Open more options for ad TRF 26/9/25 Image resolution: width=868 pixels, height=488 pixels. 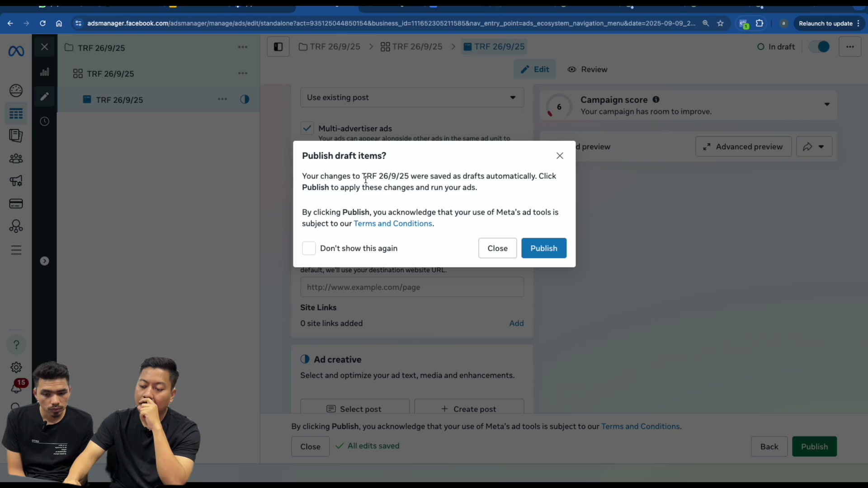(x=222, y=99)
